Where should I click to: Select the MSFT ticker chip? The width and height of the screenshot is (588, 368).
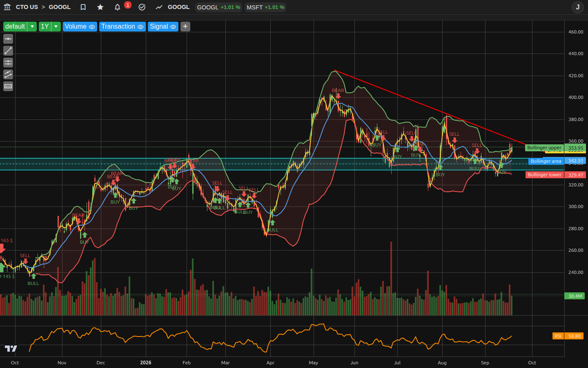(x=265, y=7)
